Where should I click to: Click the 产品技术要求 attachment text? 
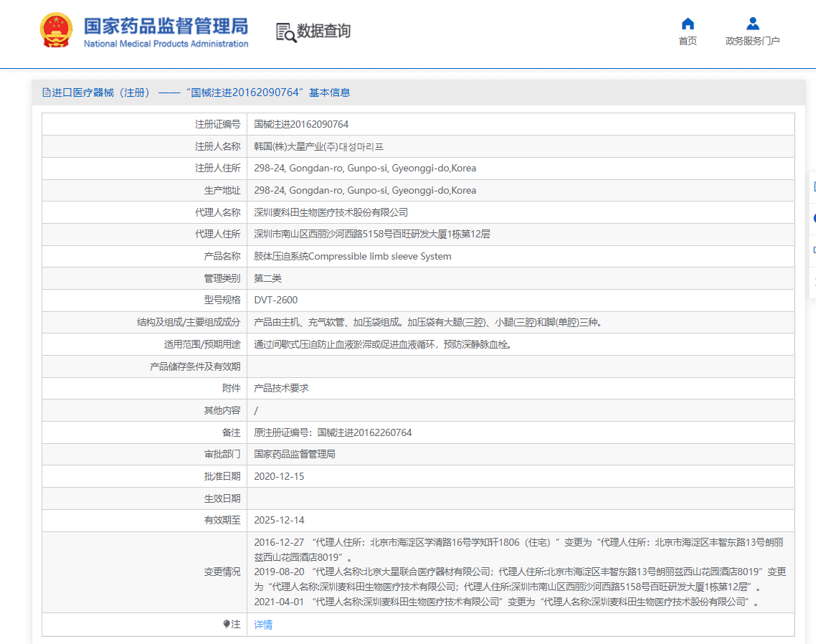pos(281,388)
